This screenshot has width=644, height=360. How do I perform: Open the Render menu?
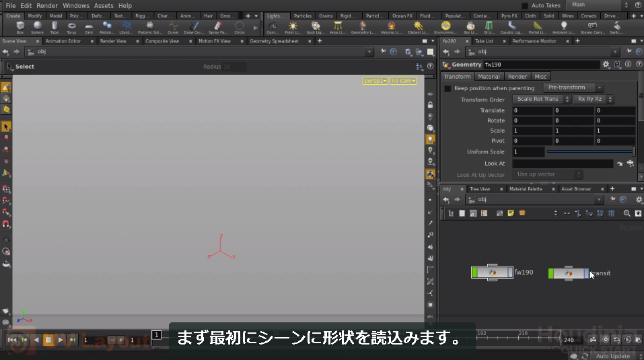(x=47, y=6)
